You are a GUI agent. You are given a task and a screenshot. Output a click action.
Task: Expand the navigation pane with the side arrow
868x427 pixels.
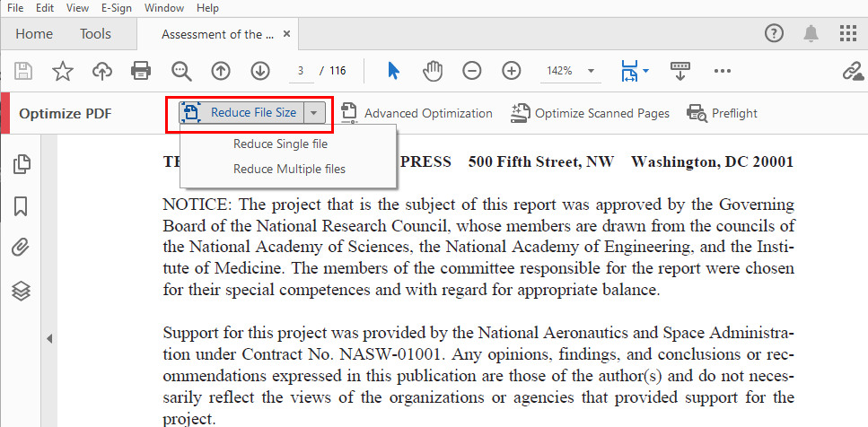(49, 338)
